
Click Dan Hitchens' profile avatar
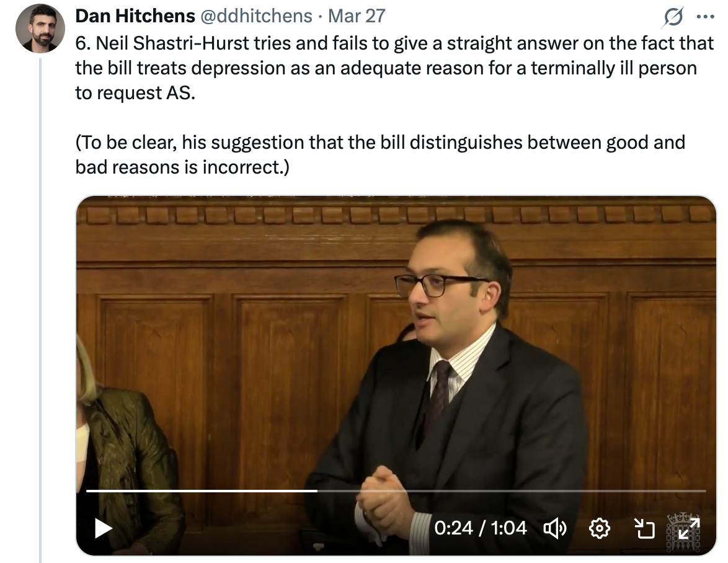click(x=40, y=29)
